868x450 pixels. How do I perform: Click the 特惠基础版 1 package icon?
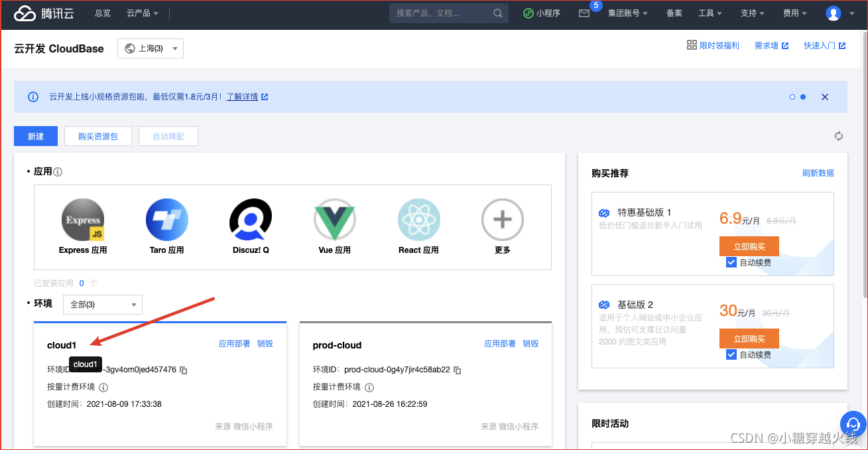pyautogui.click(x=604, y=213)
